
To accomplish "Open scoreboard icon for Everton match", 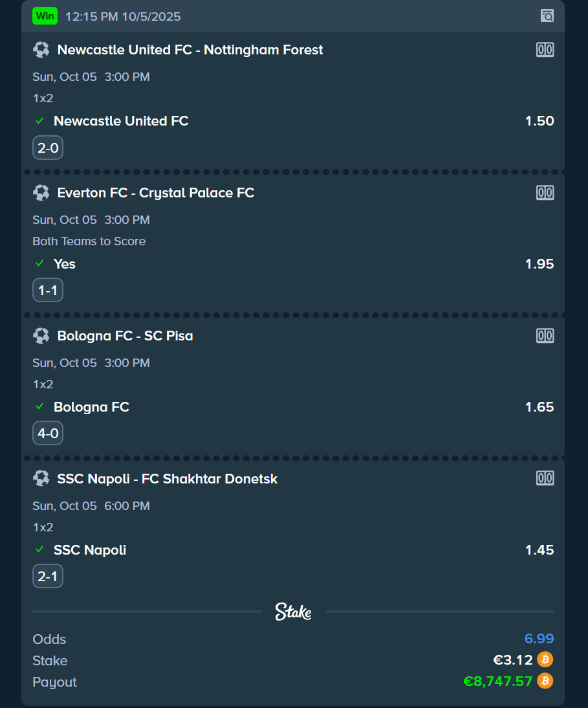I will pyautogui.click(x=545, y=193).
